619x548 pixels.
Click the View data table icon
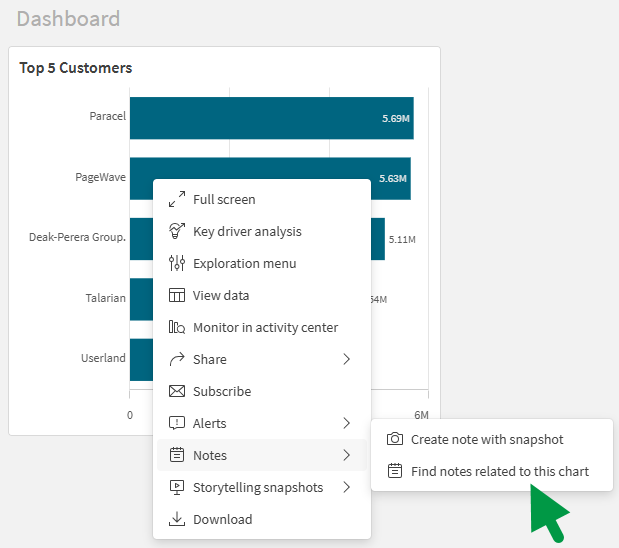177,295
